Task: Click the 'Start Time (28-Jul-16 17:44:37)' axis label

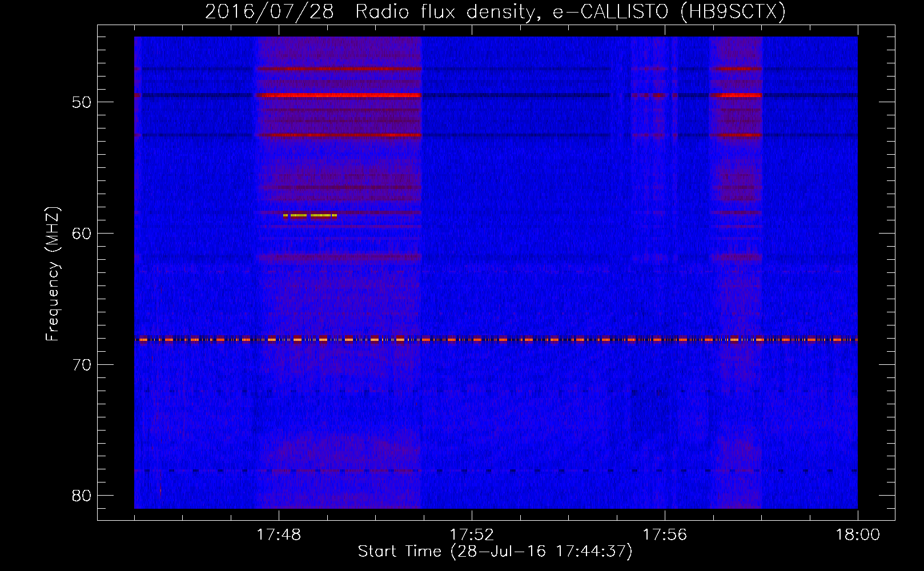Action: point(495,552)
